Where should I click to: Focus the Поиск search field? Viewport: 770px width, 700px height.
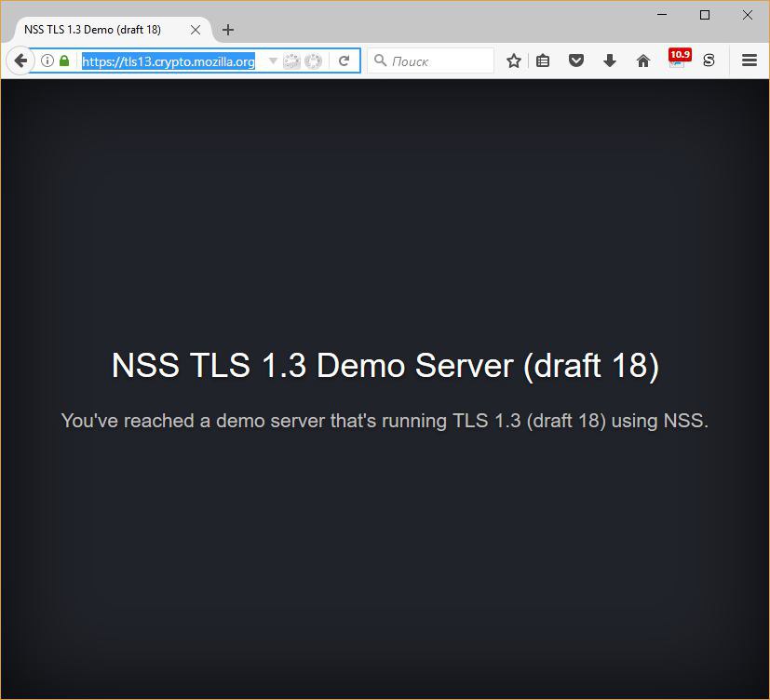click(x=431, y=61)
